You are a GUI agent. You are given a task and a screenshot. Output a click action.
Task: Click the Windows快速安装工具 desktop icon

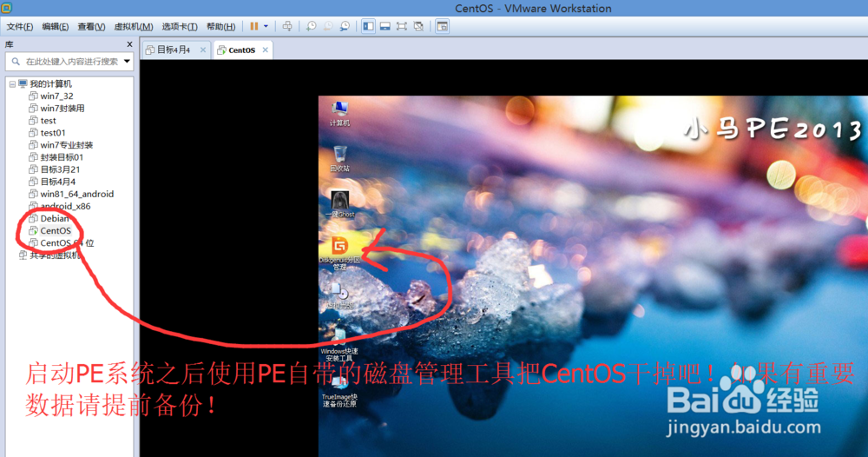339,346
